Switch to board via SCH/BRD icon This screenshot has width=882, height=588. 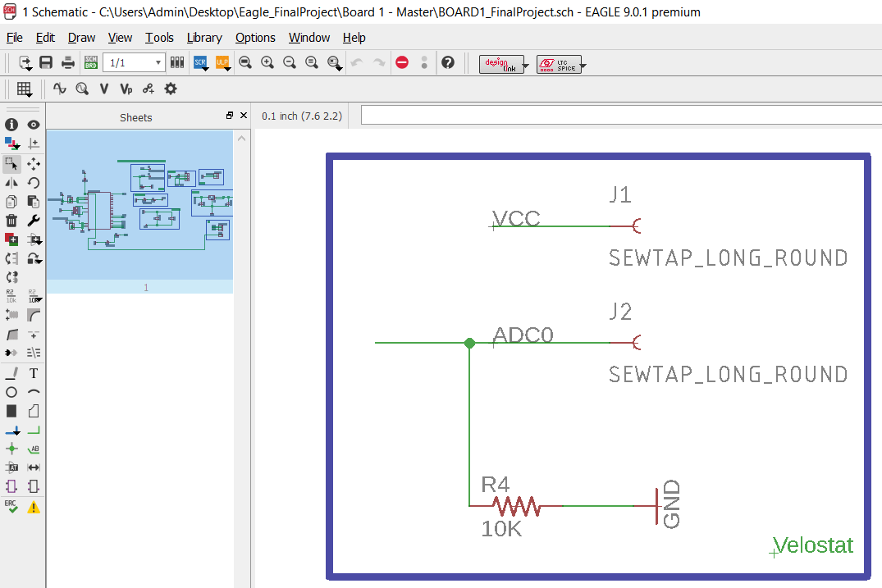coord(91,62)
